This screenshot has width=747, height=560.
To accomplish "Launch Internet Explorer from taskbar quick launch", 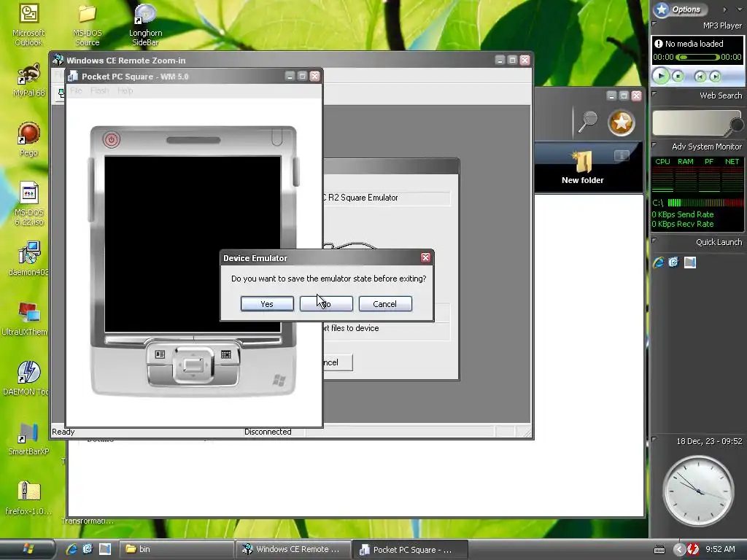I will click(x=71, y=549).
